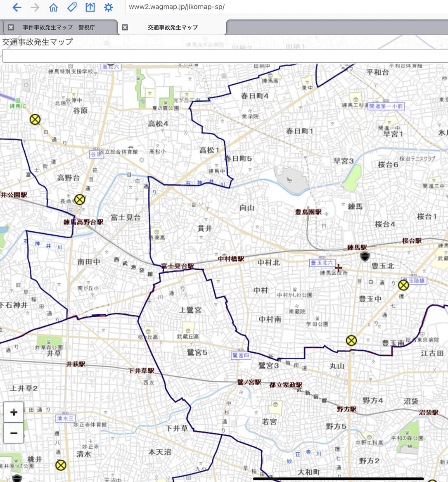
Task: Select the wagmap.jp URL address bar
Action: [285, 7]
